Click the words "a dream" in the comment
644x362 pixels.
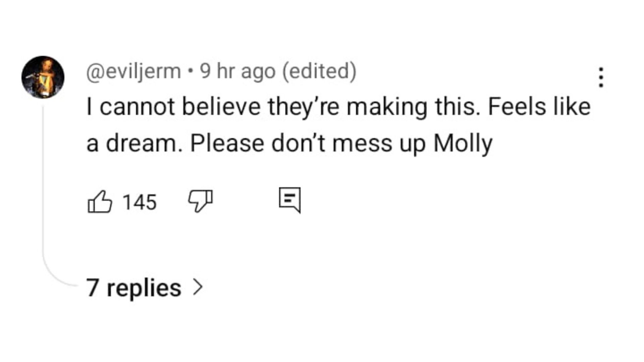[x=131, y=143]
